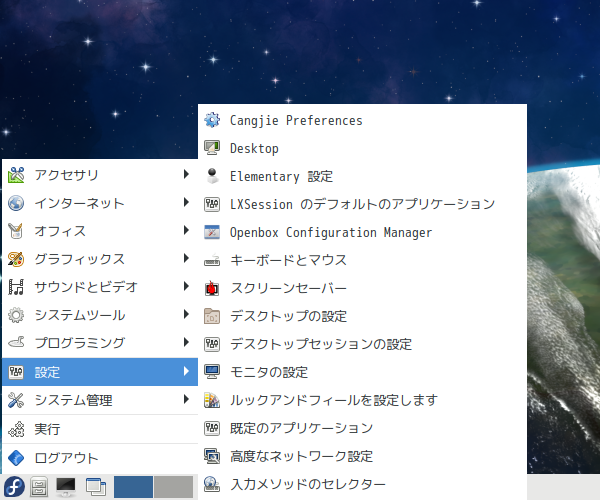Click the ログアウト blue icon
The width and height of the screenshot is (600, 500).
pyautogui.click(x=16, y=458)
